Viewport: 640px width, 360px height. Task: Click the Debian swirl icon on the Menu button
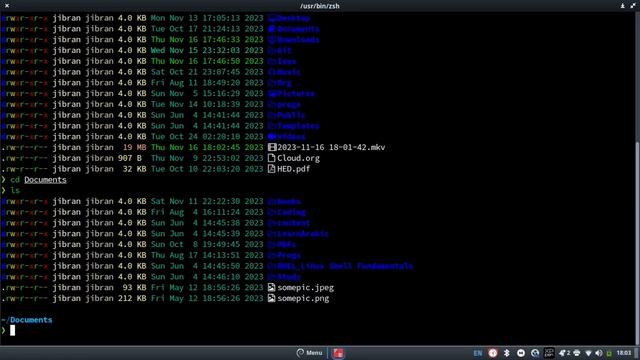click(x=300, y=353)
